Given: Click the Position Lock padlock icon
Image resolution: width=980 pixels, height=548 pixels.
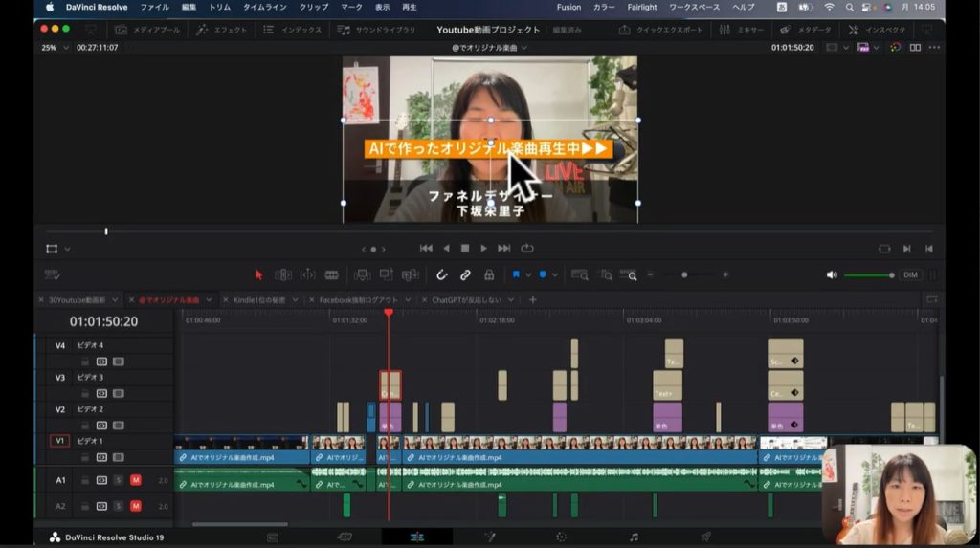Looking at the screenshot, I should click(489, 274).
